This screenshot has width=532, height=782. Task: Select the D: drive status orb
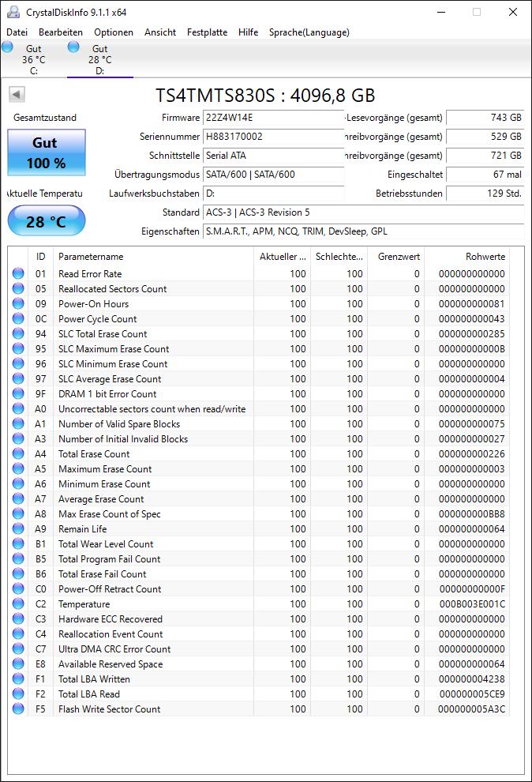point(73,47)
